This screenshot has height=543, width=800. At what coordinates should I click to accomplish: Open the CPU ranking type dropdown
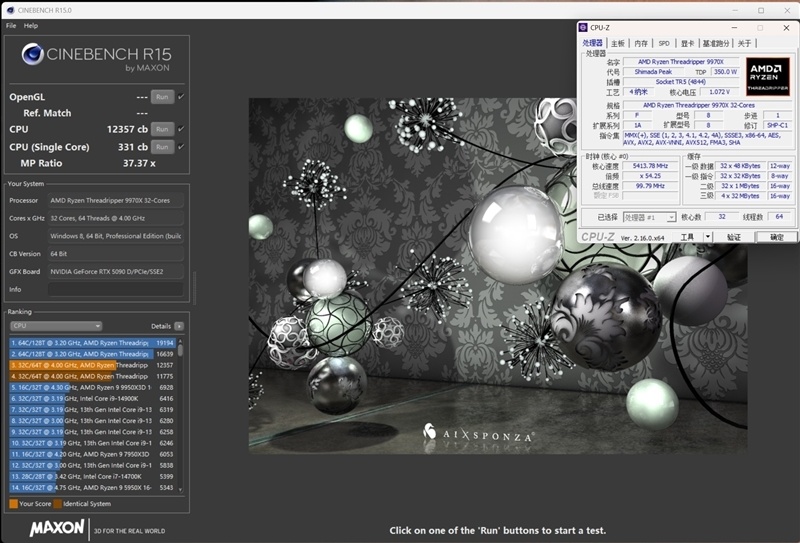[56, 326]
